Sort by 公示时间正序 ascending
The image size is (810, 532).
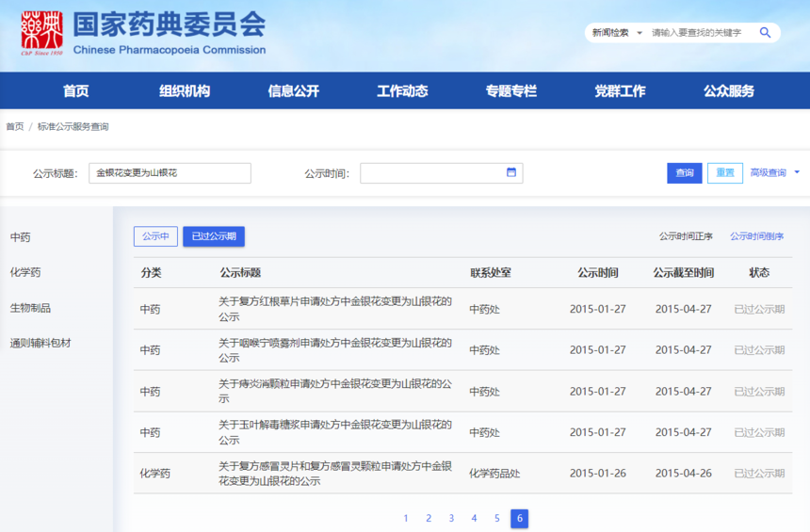click(x=686, y=236)
